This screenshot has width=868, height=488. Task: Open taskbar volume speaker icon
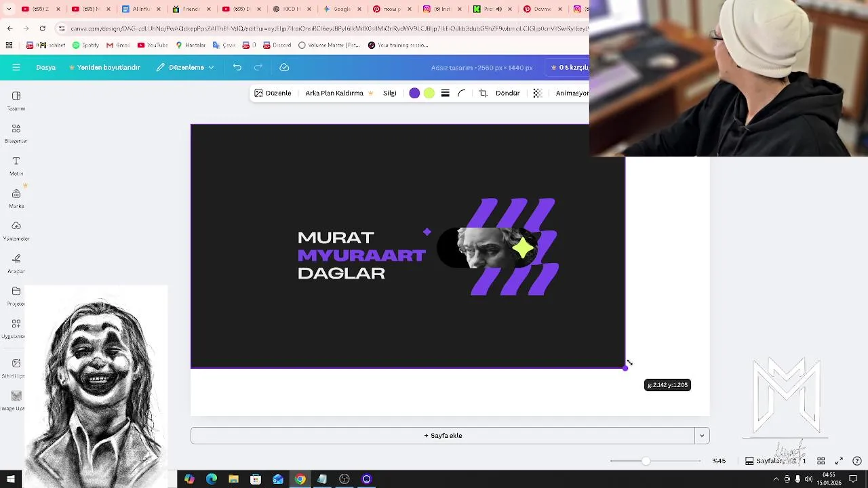pos(808,479)
